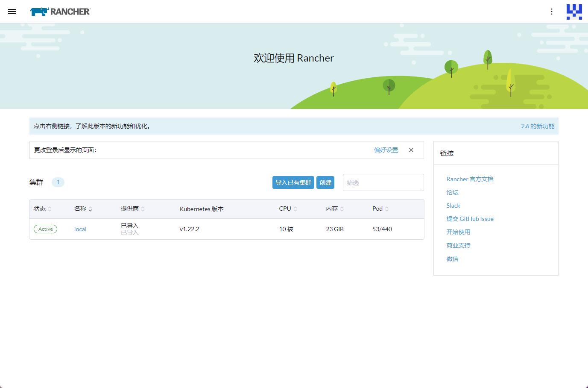Open the 偏好设置 link
The image size is (588, 388).
click(x=386, y=150)
